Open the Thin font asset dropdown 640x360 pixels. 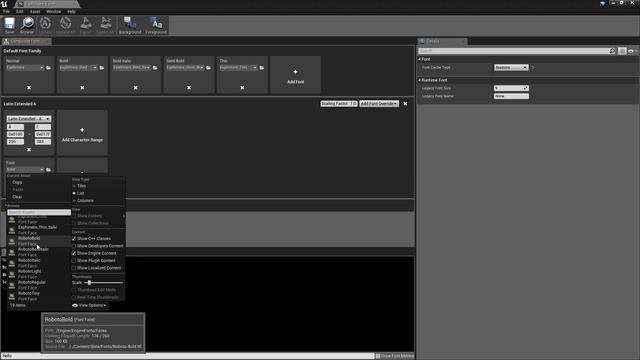pyautogui.click(x=238, y=68)
